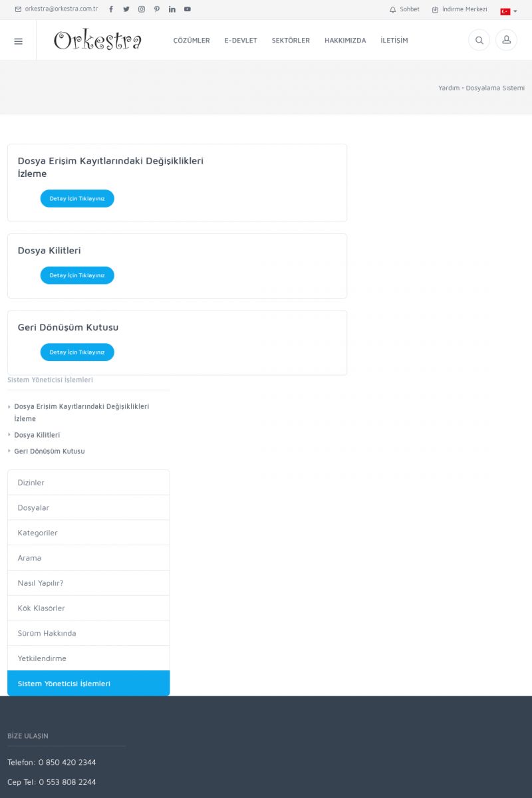Select the E-DEVLET menu item

[241, 41]
